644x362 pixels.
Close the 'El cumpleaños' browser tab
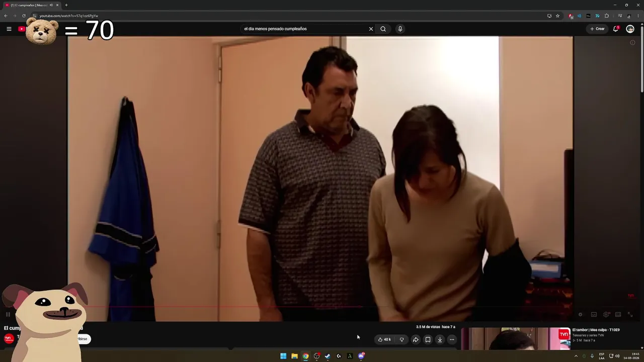click(57, 5)
